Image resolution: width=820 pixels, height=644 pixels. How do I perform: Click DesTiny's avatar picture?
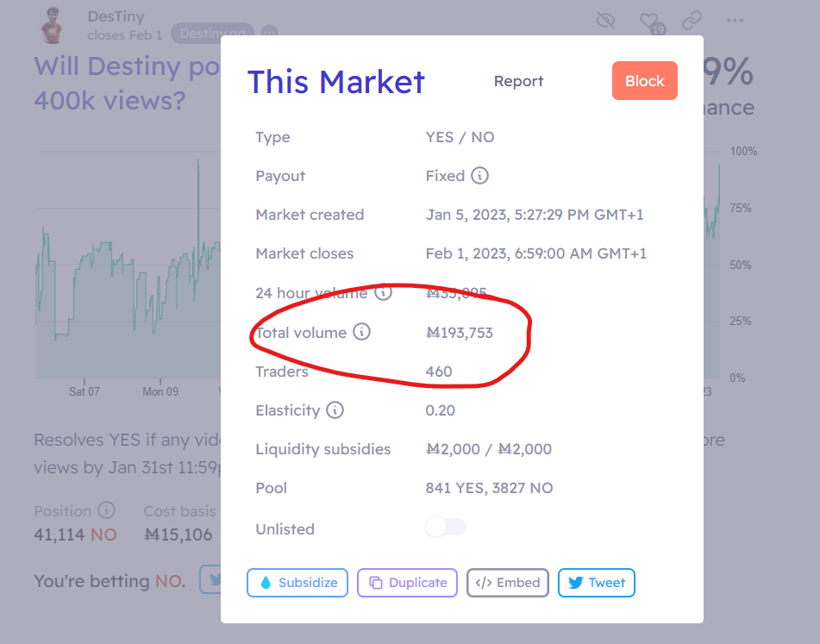[52, 25]
